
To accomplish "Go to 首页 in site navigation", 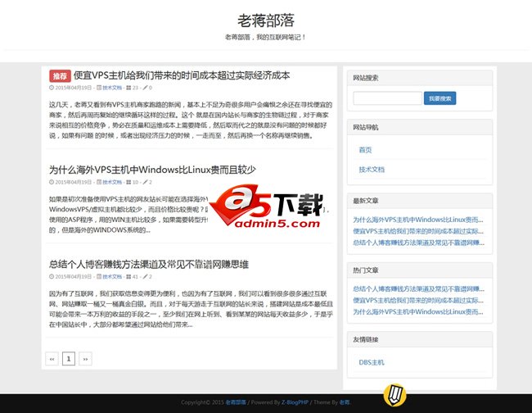I will [365, 150].
